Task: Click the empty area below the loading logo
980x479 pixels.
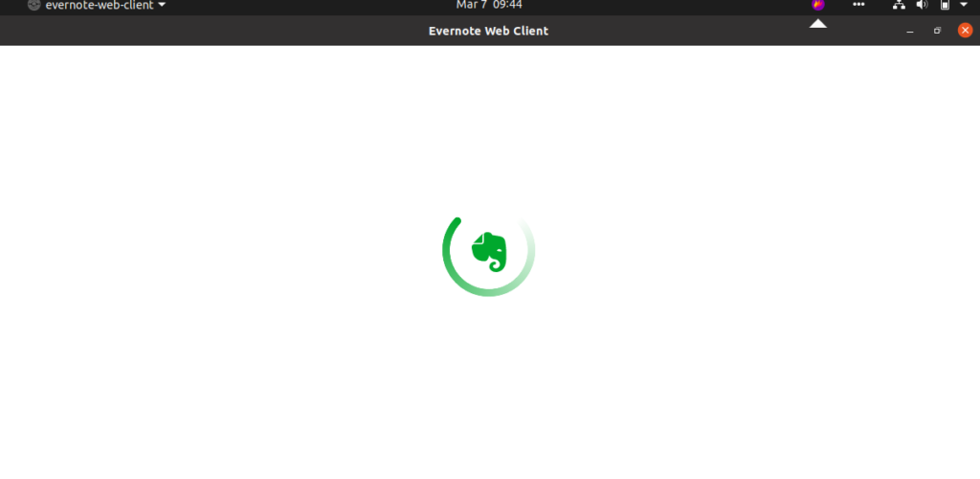Action: click(x=489, y=388)
